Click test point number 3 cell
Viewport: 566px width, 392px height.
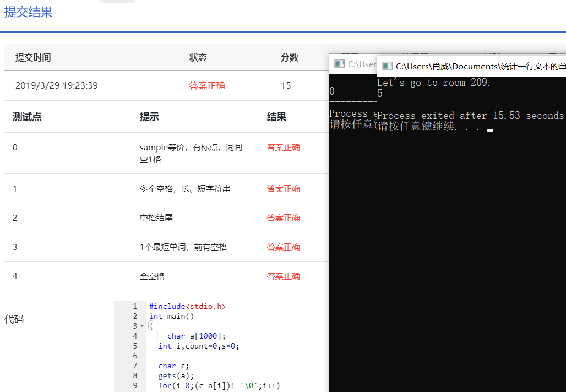pos(15,247)
